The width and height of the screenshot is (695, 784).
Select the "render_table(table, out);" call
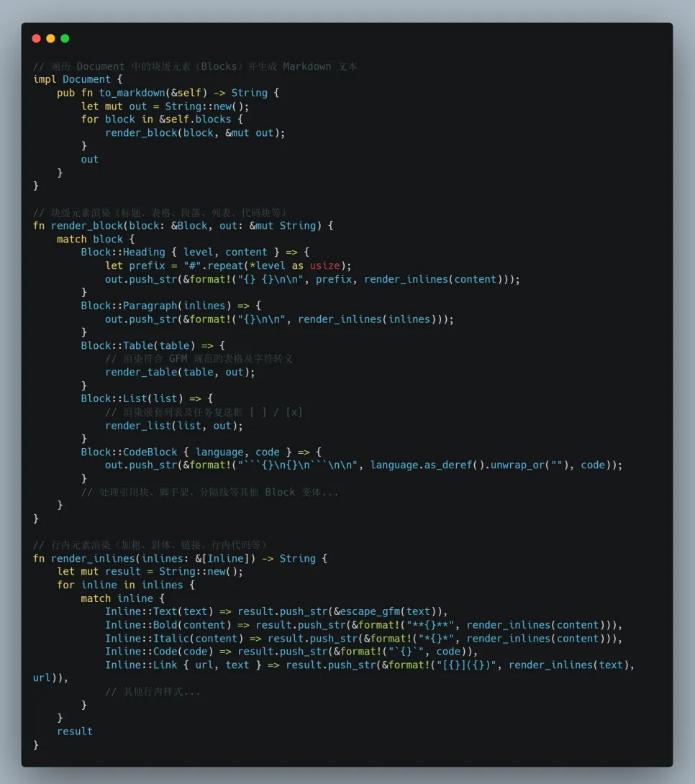click(180, 373)
